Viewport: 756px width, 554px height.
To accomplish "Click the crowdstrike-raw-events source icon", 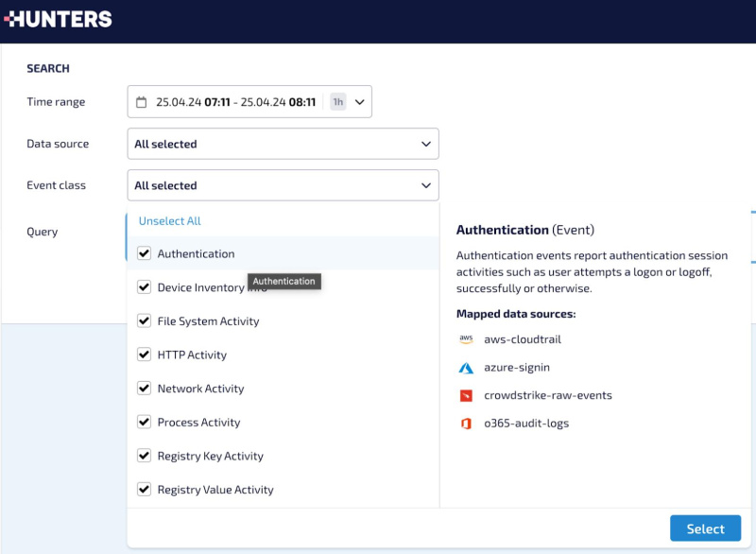I will click(466, 395).
